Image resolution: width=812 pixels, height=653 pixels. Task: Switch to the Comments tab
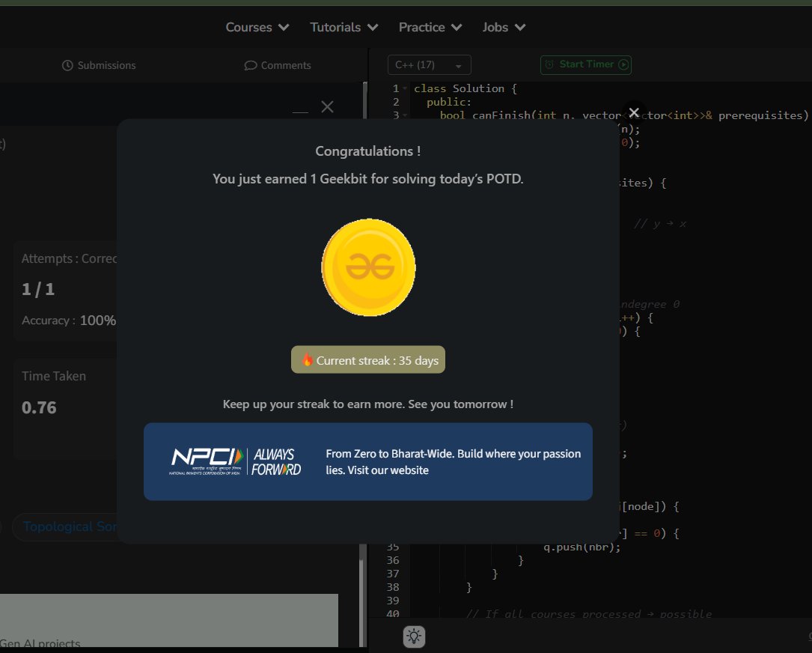point(278,65)
